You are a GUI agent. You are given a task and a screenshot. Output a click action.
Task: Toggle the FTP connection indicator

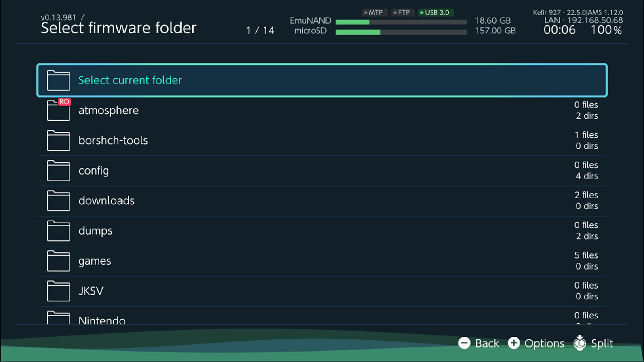[x=401, y=13]
